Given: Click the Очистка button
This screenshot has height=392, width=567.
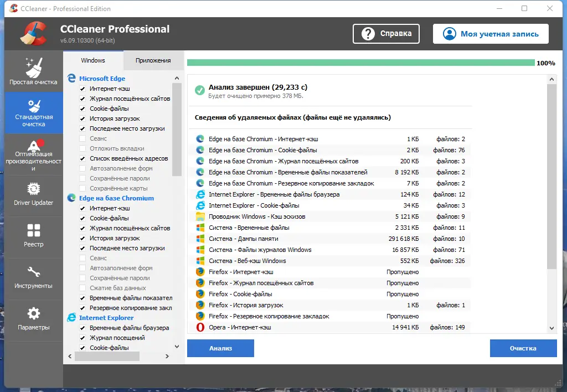Looking at the screenshot, I should click(x=523, y=348).
